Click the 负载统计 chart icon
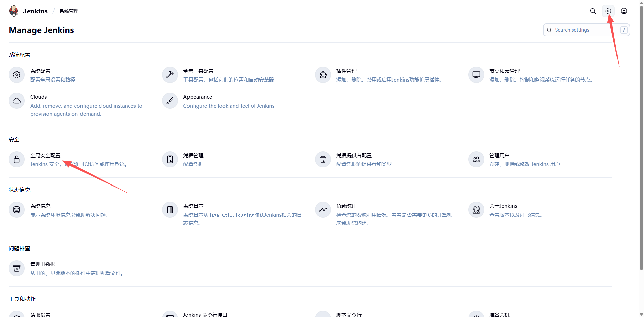This screenshot has width=644, height=317. 323,210
